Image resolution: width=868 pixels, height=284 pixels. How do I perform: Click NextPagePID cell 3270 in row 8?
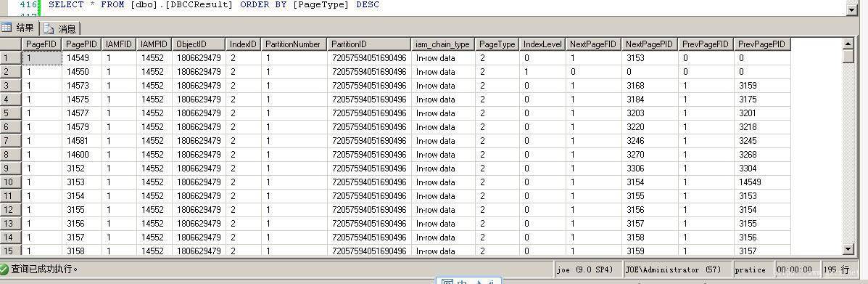(650, 154)
